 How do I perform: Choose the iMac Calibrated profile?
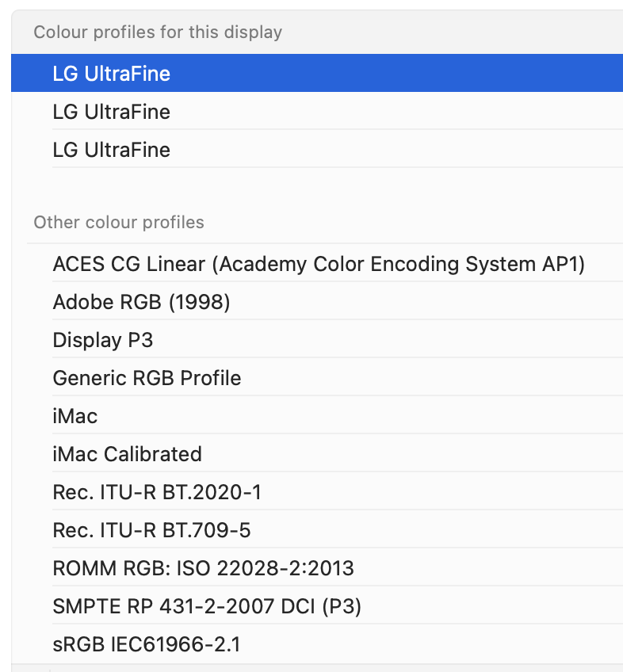pos(127,454)
